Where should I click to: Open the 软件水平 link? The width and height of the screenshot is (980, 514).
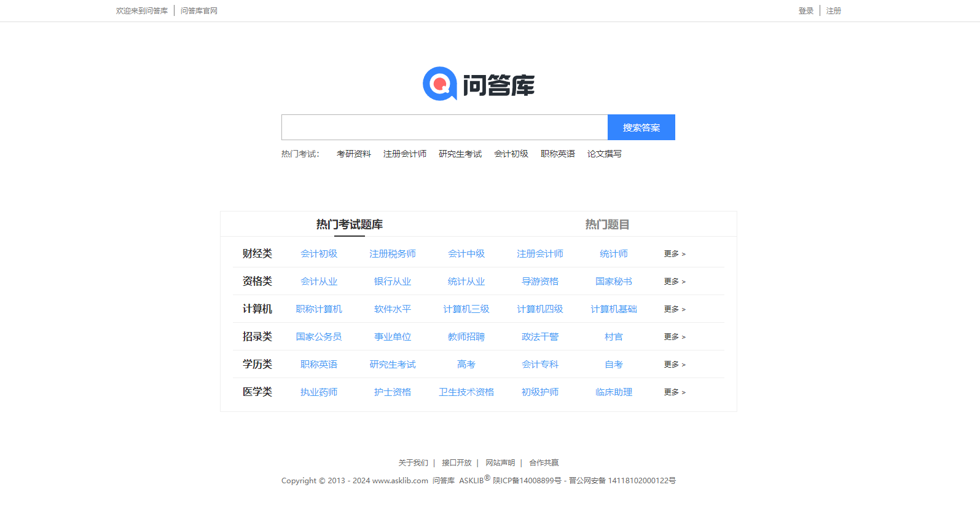coord(393,309)
